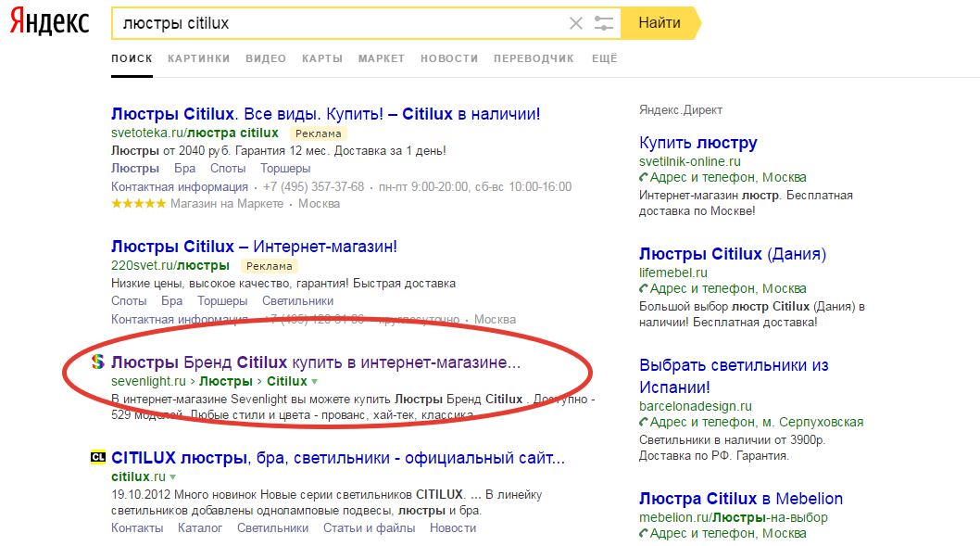
Task: Expand the dropdown arrow after sevenlight.ru Citilux breadcrumb
Action: (314, 382)
